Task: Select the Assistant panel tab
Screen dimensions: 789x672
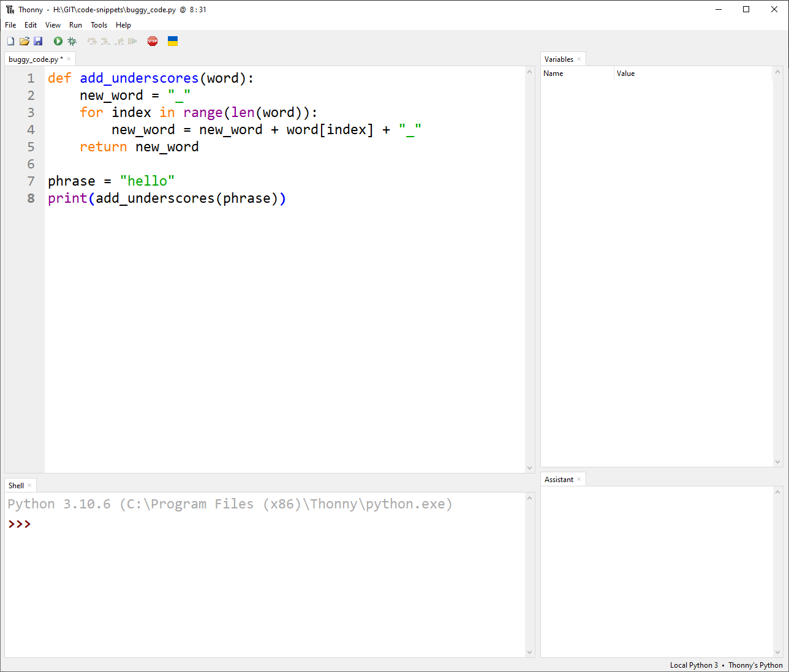Action: pyautogui.click(x=559, y=480)
